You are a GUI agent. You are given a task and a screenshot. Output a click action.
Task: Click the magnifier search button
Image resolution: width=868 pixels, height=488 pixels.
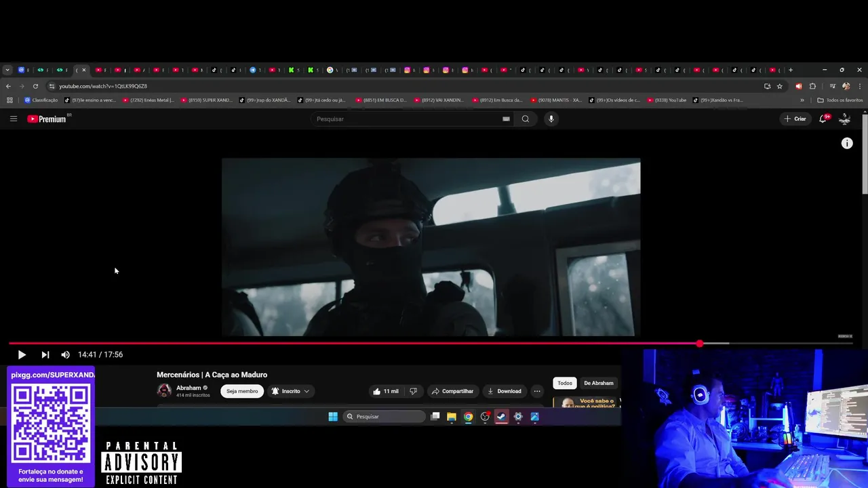(526, 119)
